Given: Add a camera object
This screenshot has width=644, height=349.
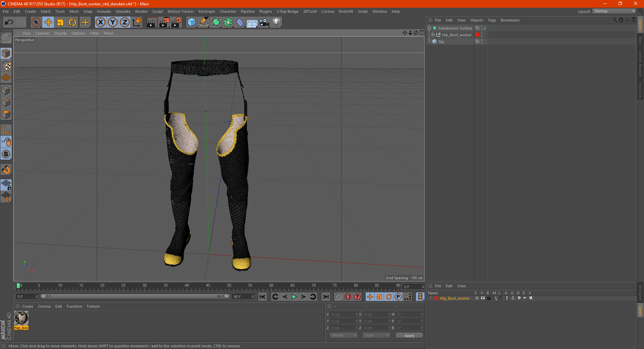Looking at the screenshot, I should point(264,22).
